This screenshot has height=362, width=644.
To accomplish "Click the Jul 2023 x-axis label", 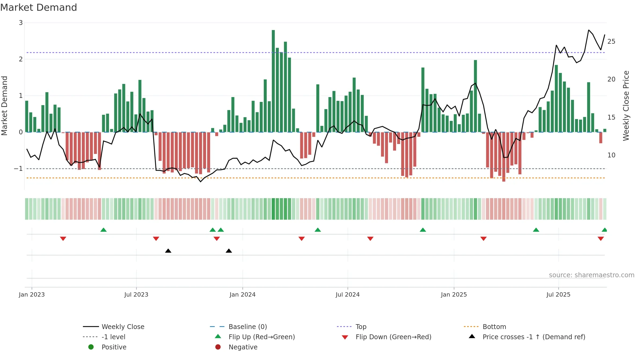I will pyautogui.click(x=136, y=295).
